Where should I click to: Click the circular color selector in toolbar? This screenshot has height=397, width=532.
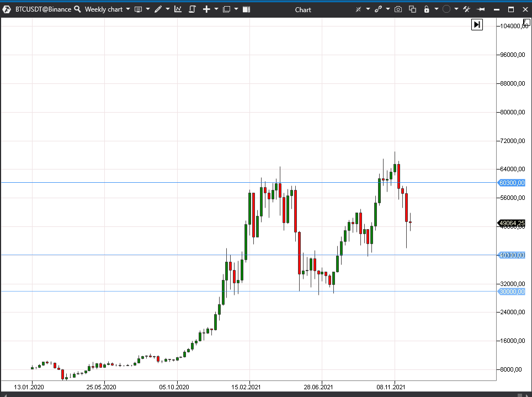point(446,9)
